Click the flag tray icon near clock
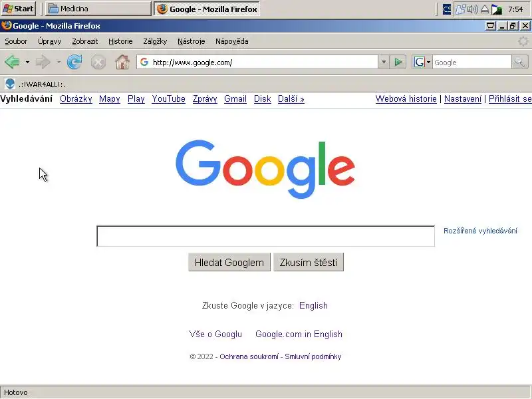 click(x=496, y=9)
